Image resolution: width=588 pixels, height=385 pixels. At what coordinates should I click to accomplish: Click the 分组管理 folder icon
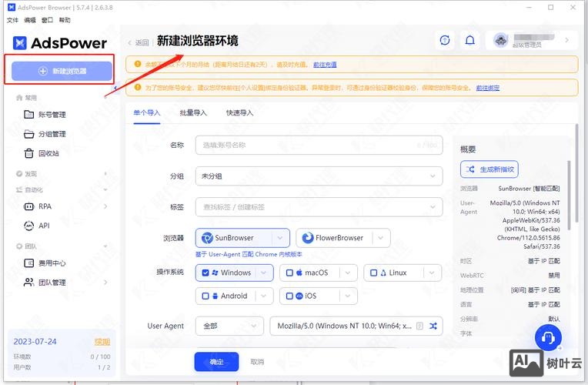click(x=29, y=134)
